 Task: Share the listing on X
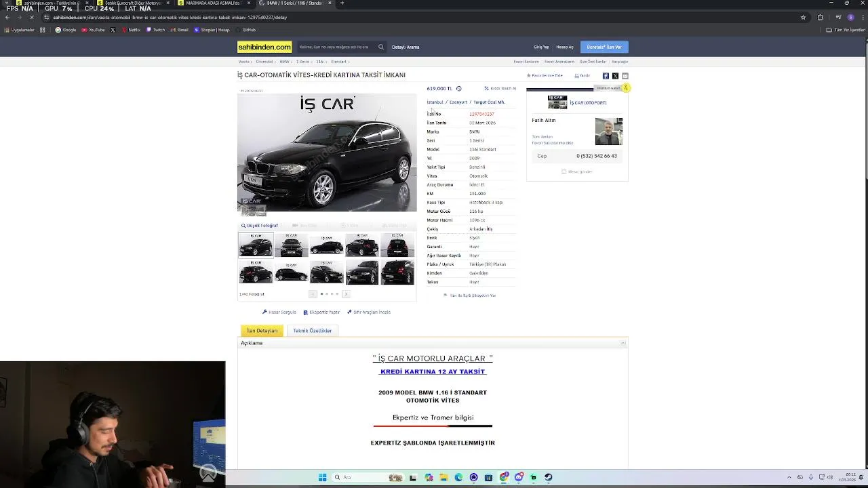(x=615, y=76)
